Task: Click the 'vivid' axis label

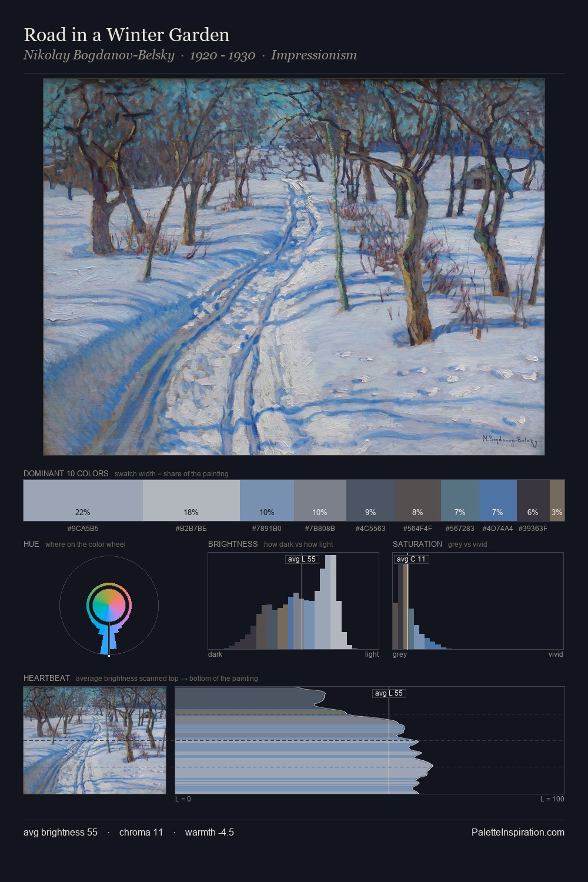Action: (x=556, y=654)
